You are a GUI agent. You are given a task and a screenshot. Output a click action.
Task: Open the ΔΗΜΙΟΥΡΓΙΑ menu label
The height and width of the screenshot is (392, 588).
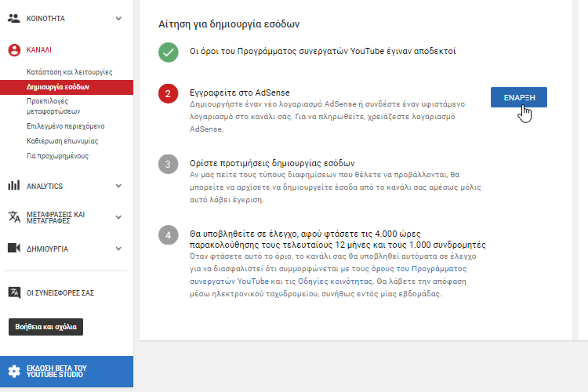coord(47,249)
